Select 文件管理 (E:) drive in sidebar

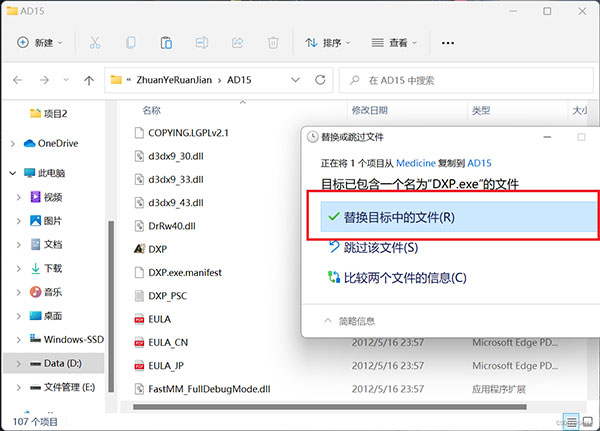click(x=62, y=387)
